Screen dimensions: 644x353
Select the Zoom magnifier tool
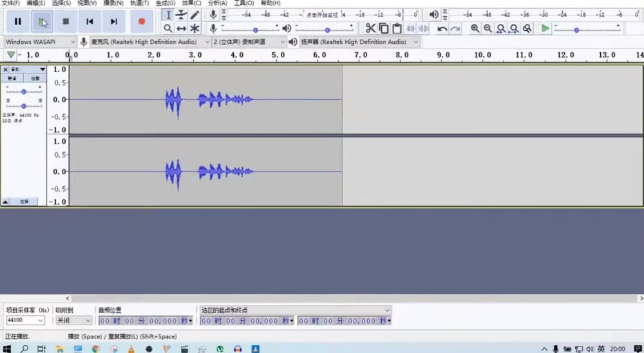click(x=167, y=28)
